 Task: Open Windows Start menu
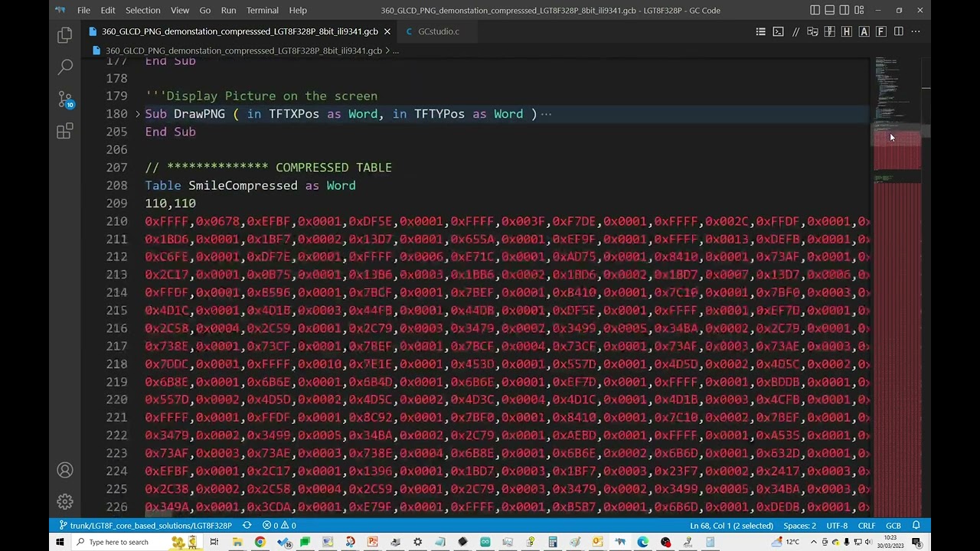pos(59,542)
